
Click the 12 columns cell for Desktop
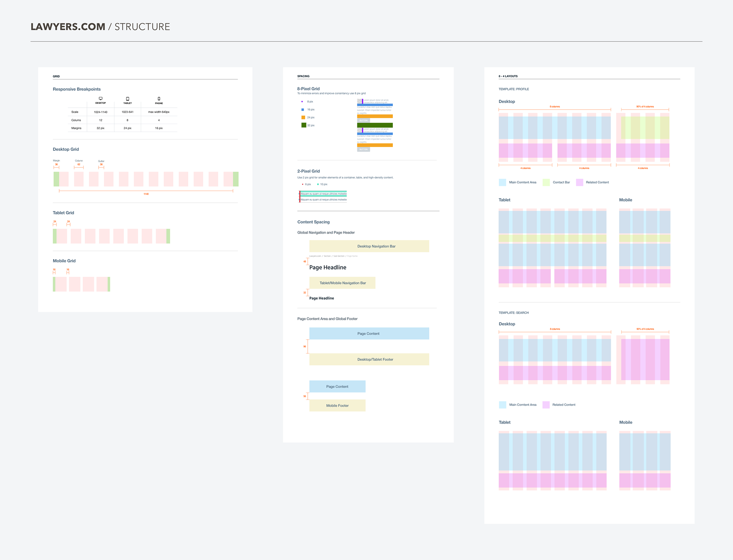(x=101, y=120)
